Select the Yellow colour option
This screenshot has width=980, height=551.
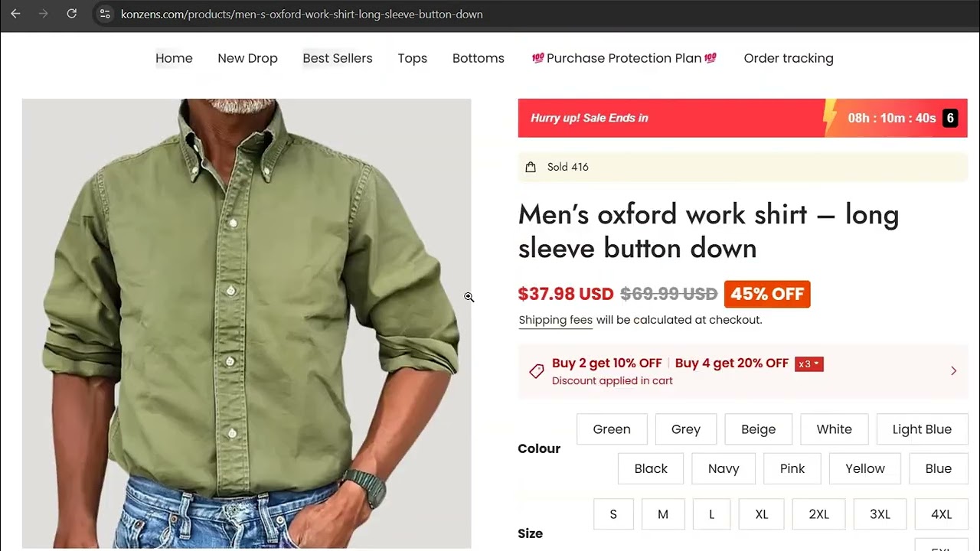pyautogui.click(x=865, y=468)
